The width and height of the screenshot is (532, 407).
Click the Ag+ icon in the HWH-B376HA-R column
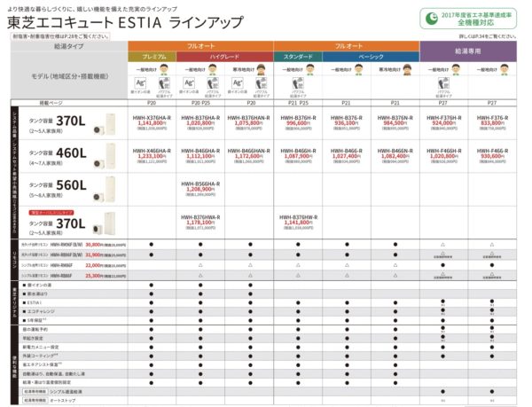coord(189,83)
